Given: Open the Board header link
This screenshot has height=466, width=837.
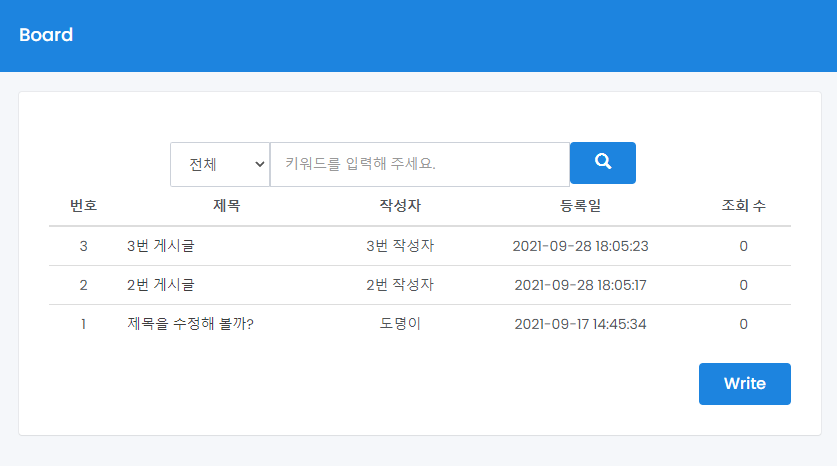Looking at the screenshot, I should coord(46,35).
